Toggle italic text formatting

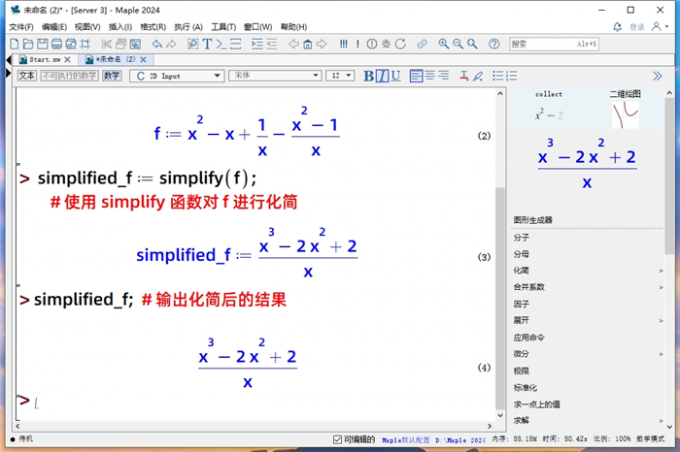pyautogui.click(x=382, y=76)
